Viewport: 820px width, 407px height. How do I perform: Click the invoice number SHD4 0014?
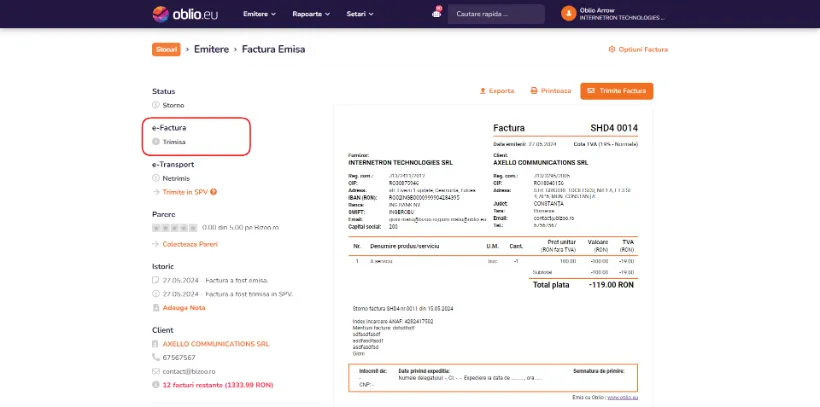(x=614, y=128)
